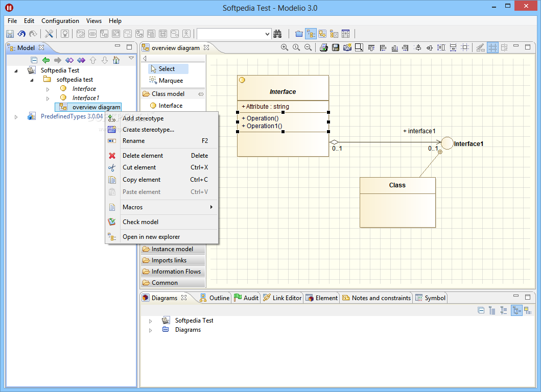The height and width of the screenshot is (392, 541).
Task: Select the Class box in the diagram
Action: [x=397, y=202]
